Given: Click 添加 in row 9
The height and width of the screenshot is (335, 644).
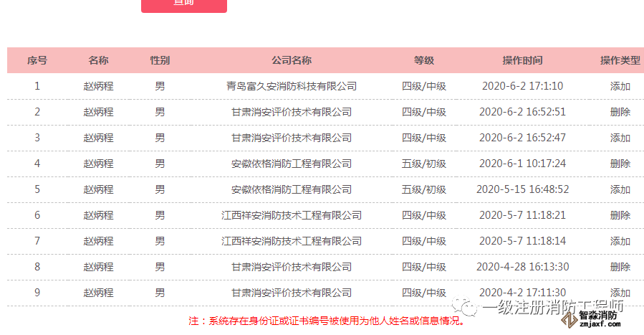Looking at the screenshot, I should point(620,293).
